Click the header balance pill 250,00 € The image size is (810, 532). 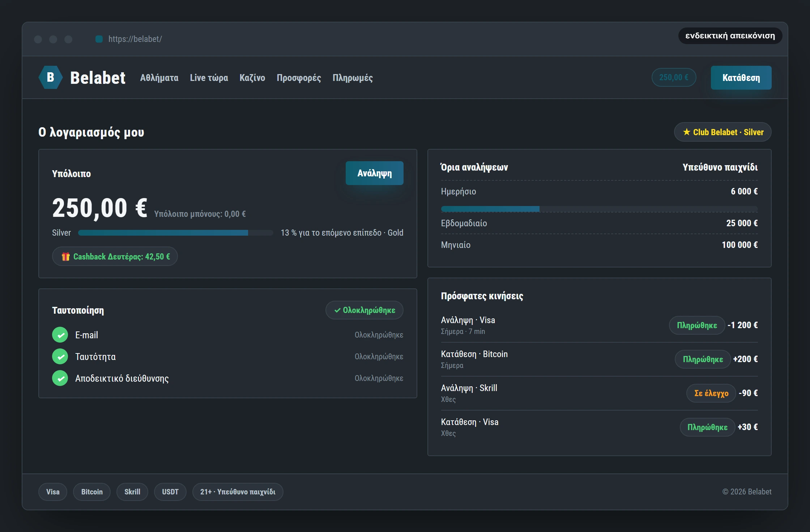click(x=674, y=77)
